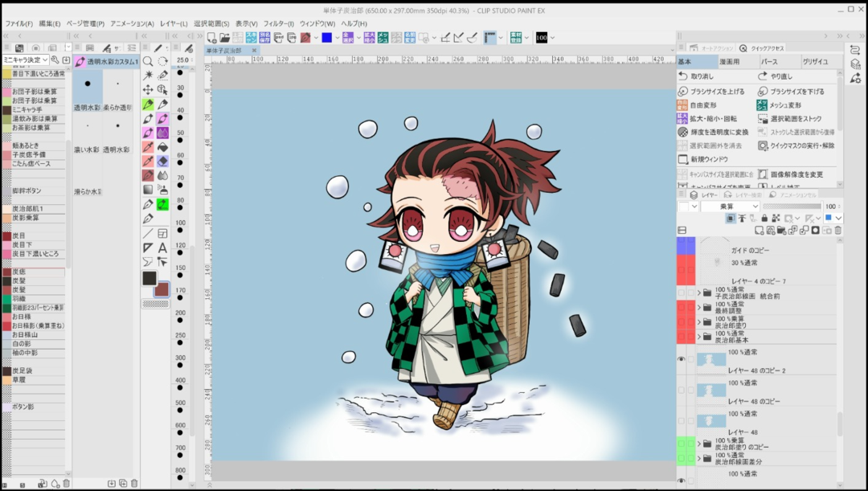This screenshot has width=868, height=491.
Task: Select the 透明水彩 sub tool
Action: coord(88,91)
